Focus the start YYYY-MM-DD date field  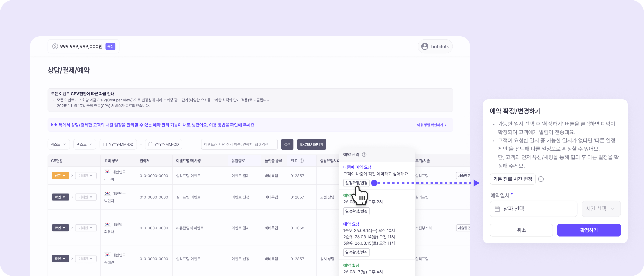point(118,144)
